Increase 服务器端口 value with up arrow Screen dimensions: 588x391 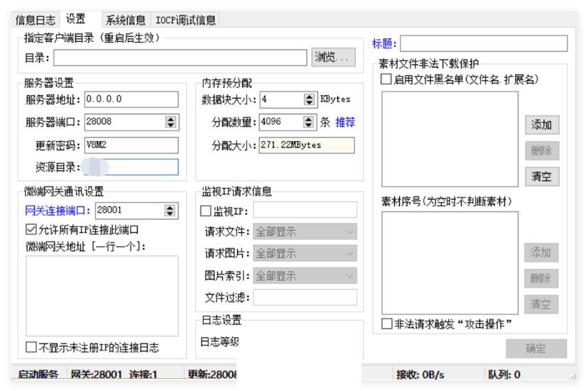[x=170, y=119]
